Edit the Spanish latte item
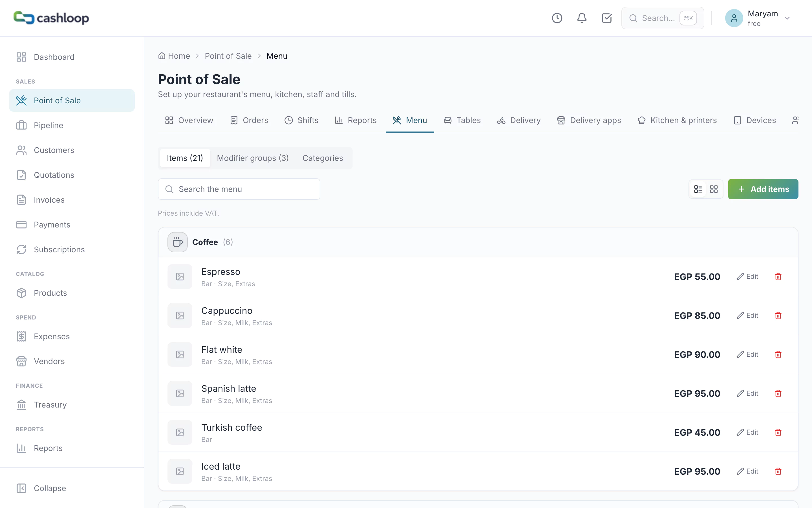 [x=747, y=393]
